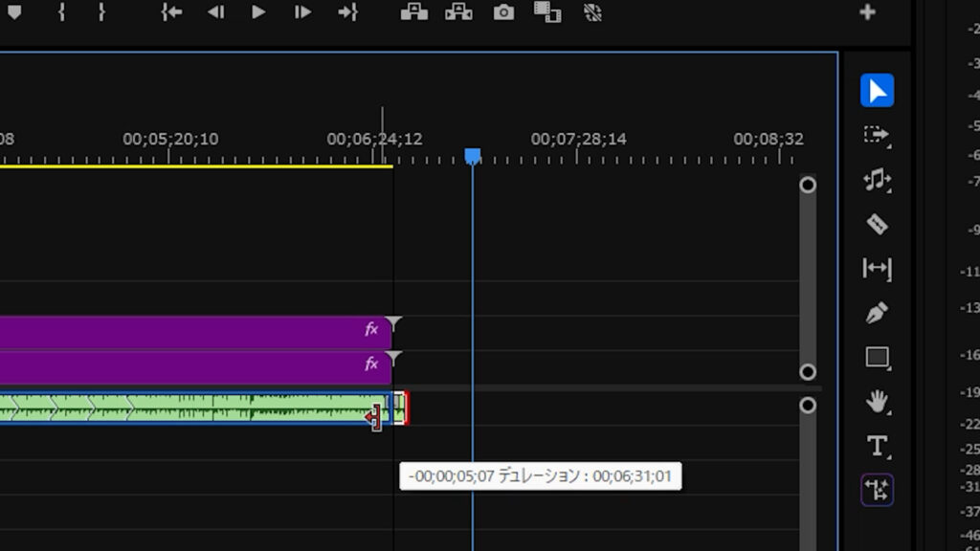Click the fx badge on upper purple clip
This screenshot has width=980, height=551.
pyautogui.click(x=372, y=330)
